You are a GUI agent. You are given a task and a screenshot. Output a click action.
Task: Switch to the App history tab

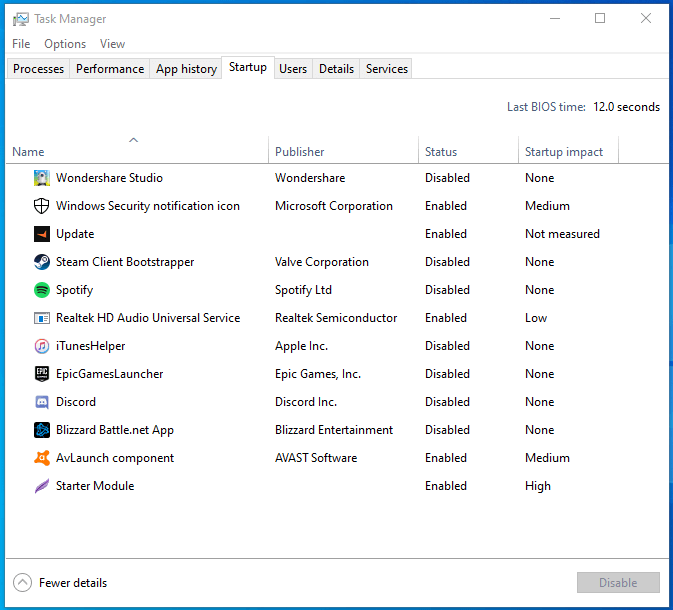pyautogui.click(x=186, y=69)
